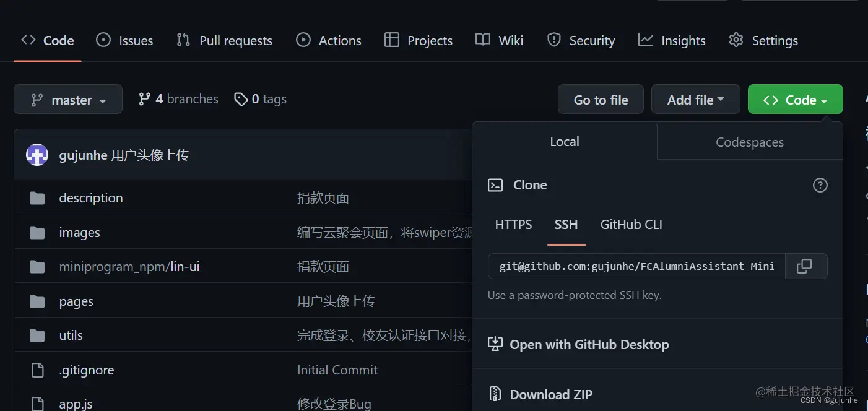
Task: Click the .gitignore file icon
Action: pos(37,370)
